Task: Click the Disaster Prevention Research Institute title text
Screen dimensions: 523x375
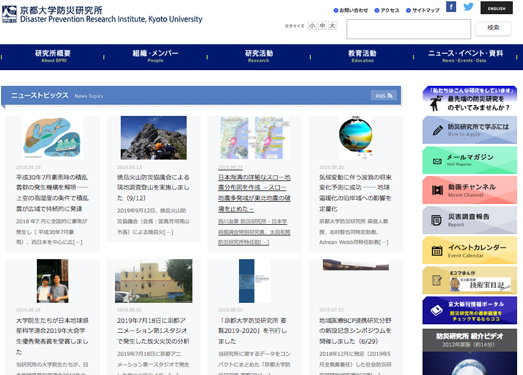Action: click(x=111, y=19)
